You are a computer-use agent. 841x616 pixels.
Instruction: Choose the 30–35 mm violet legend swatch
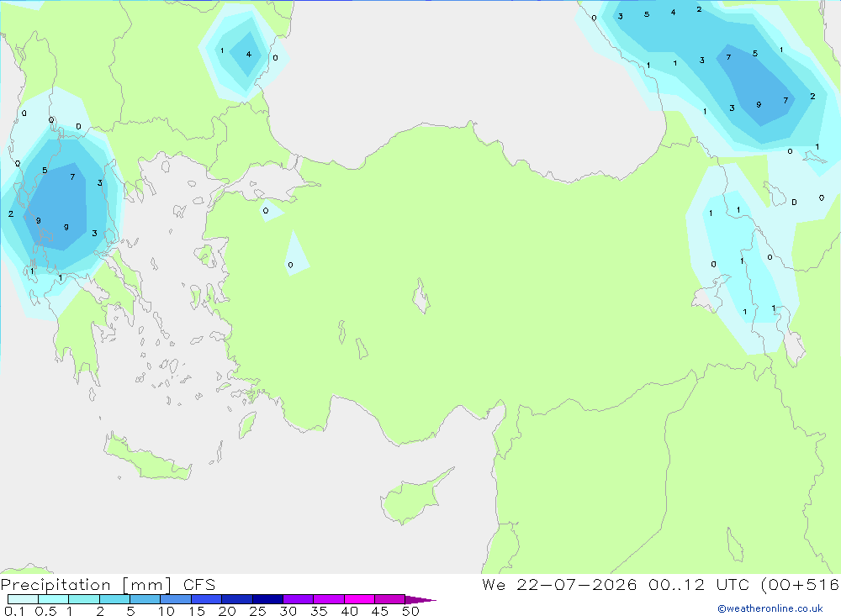299,599
